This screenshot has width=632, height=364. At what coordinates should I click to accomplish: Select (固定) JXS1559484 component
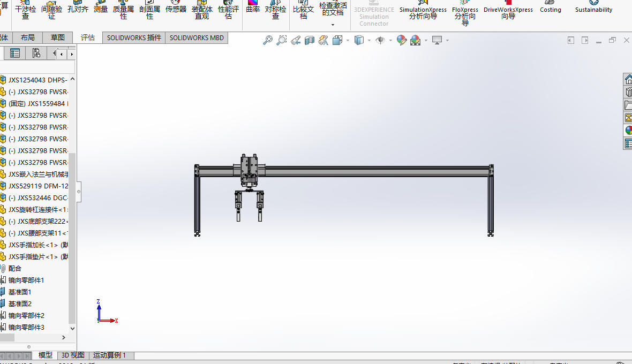35,103
